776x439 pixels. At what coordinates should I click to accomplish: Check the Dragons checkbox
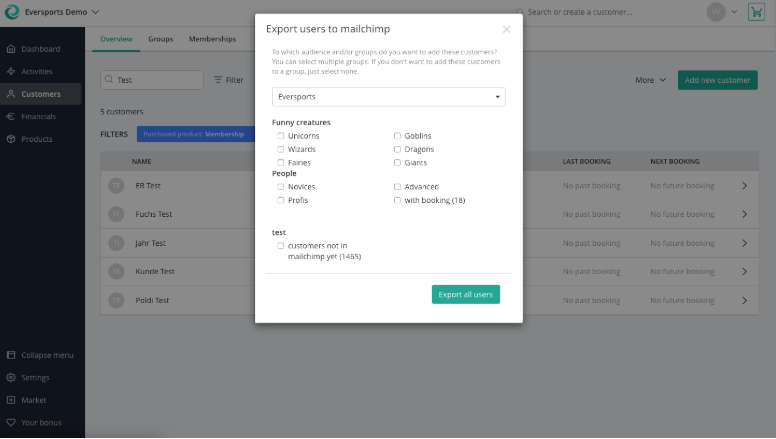click(397, 149)
